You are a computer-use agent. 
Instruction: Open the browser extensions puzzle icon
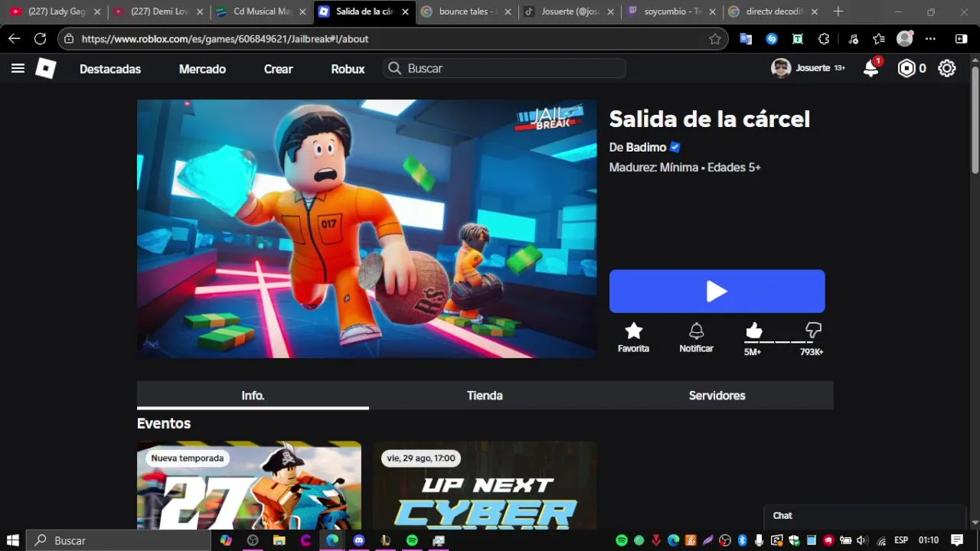coord(824,39)
